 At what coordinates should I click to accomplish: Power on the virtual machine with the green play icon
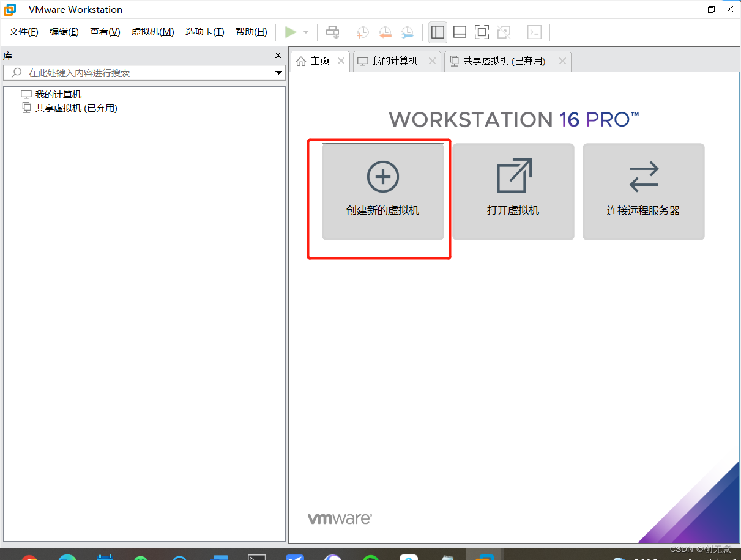click(x=291, y=32)
